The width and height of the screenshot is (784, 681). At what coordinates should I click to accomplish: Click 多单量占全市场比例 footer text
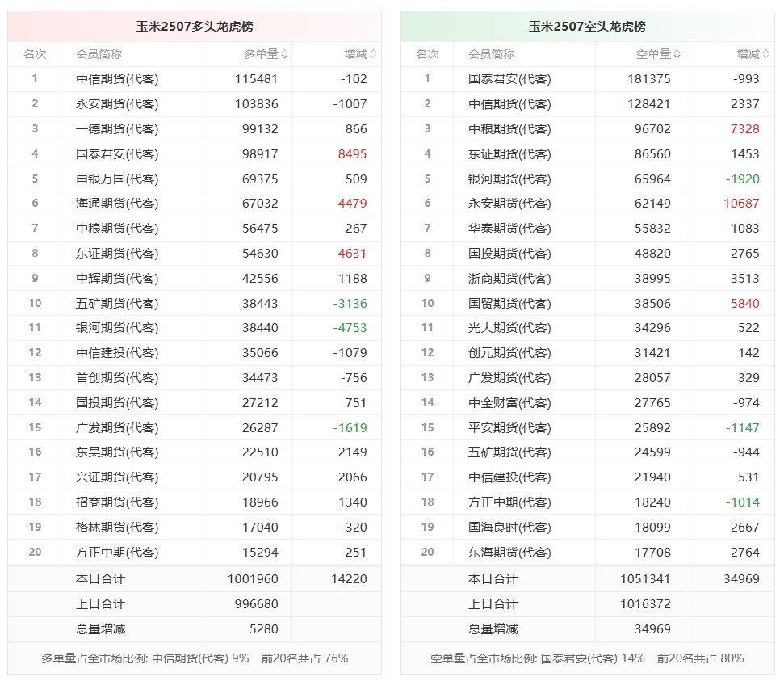pyautogui.click(x=195, y=658)
